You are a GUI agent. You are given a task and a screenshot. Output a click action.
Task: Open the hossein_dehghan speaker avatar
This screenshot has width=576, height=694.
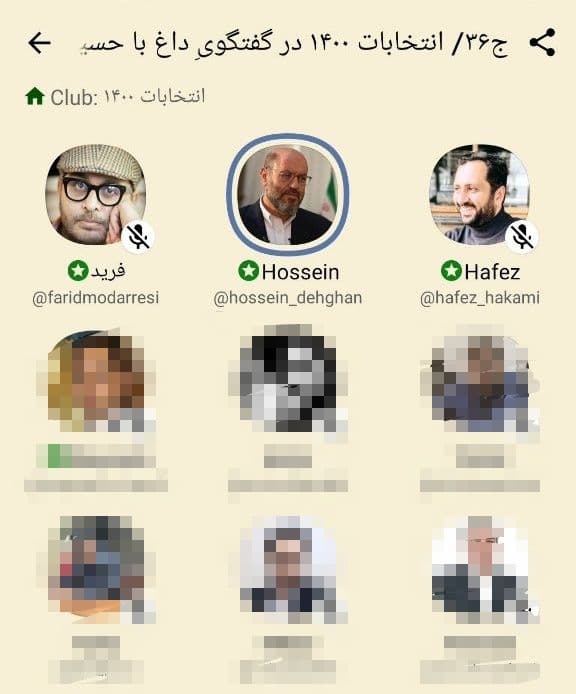pos(288,195)
